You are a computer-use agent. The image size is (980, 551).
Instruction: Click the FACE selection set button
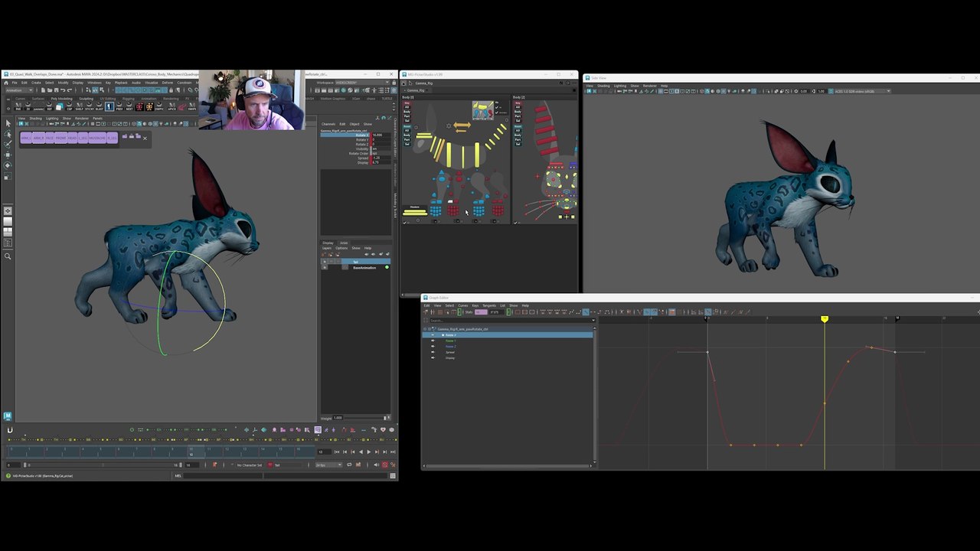point(51,138)
